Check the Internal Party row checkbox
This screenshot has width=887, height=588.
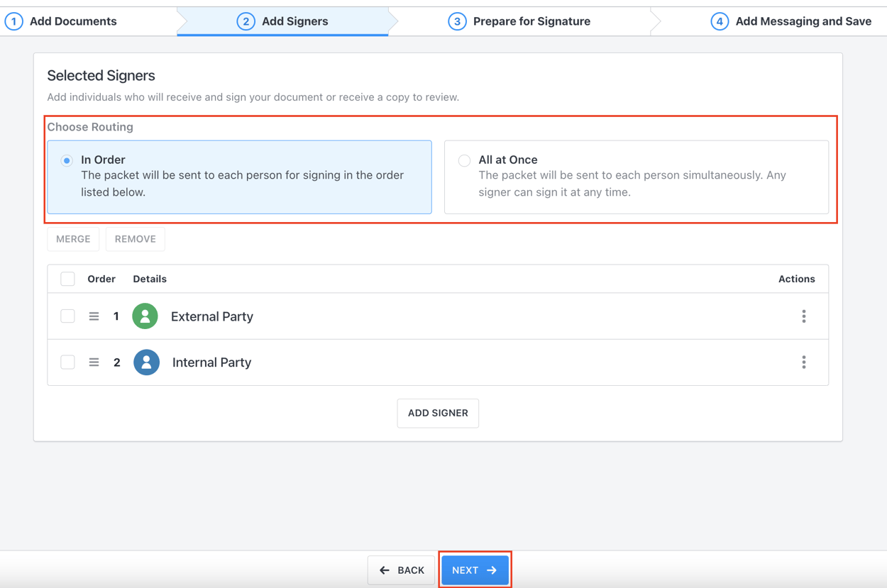tap(67, 362)
